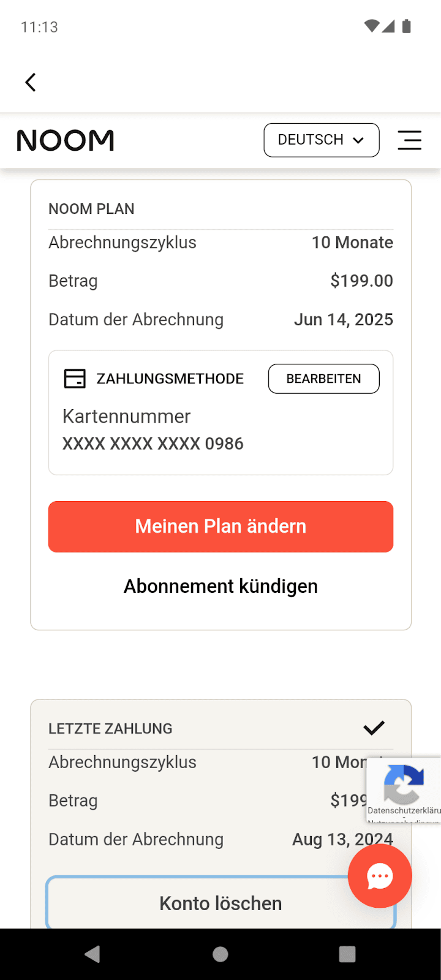Tap the Konto löschen button

(221, 903)
